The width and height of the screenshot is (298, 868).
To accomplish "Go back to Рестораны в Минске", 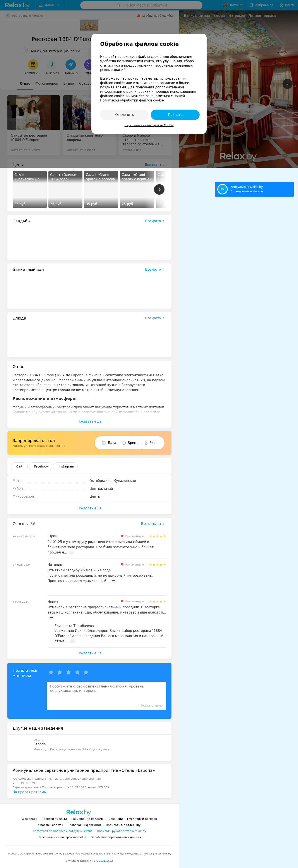I will coord(24,15).
